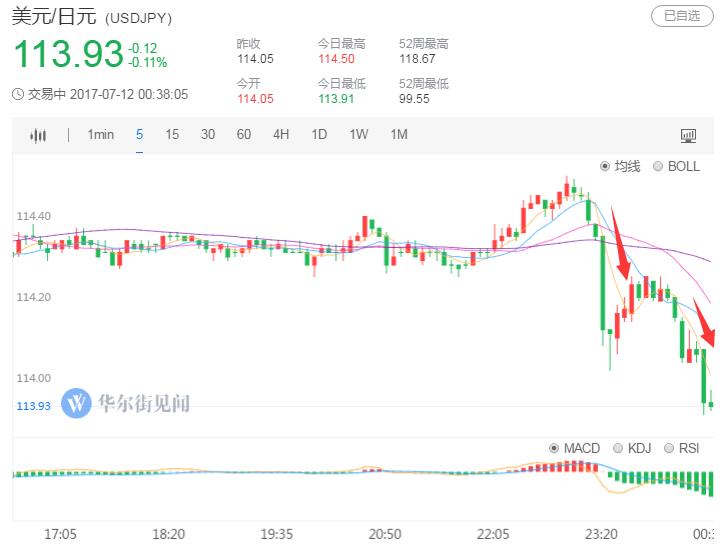Click the 52周最高 value 118.67
The height and width of the screenshot is (552, 724).
[417, 59]
